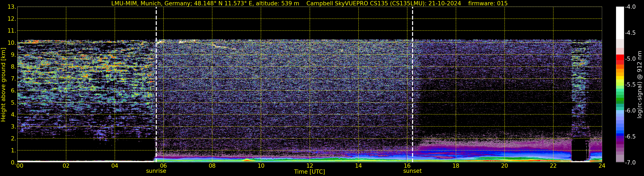Click the 'firmware: 015' title text

point(488,3)
